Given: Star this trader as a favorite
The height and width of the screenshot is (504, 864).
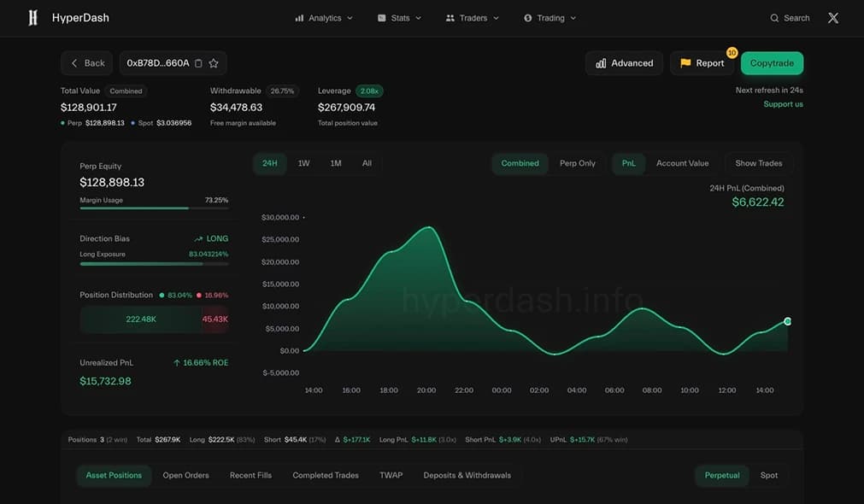Looking at the screenshot, I should (x=213, y=62).
